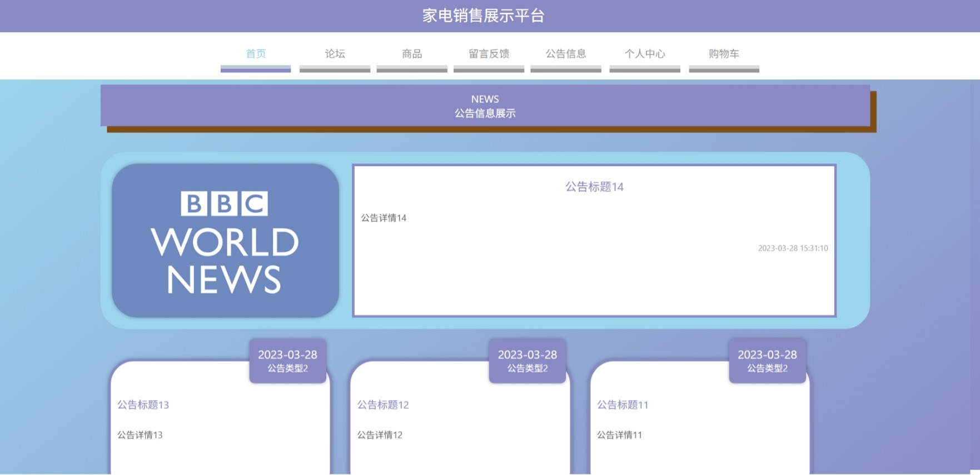Open the 公告标题11 card title

tap(623, 405)
